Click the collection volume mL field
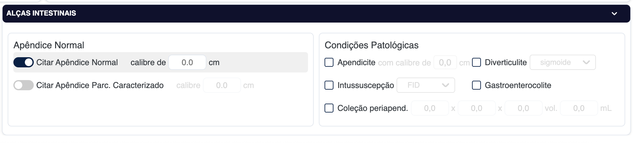Viewport: 644px width, 143px height. tap(579, 108)
